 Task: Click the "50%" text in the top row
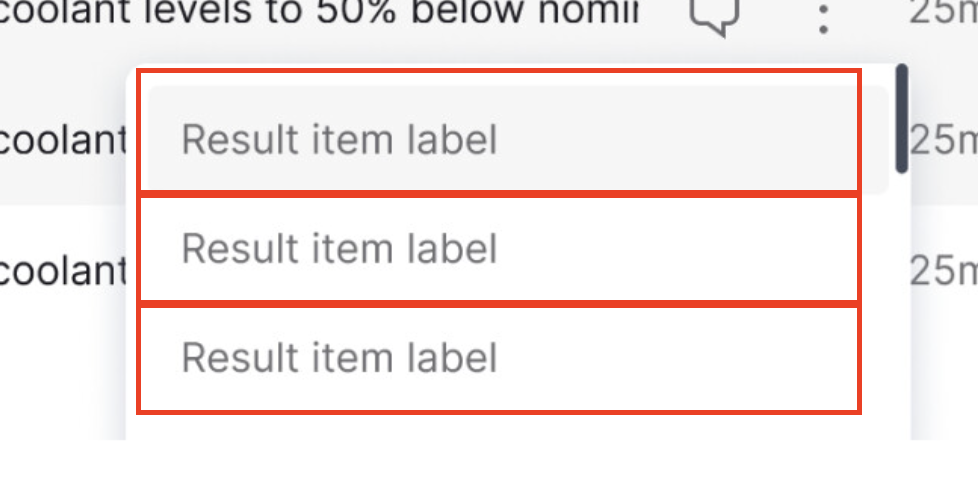pyautogui.click(x=356, y=12)
